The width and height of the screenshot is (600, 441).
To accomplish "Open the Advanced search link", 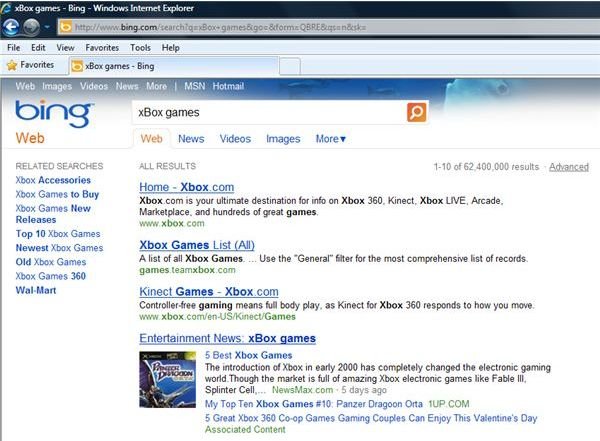I will click(569, 167).
